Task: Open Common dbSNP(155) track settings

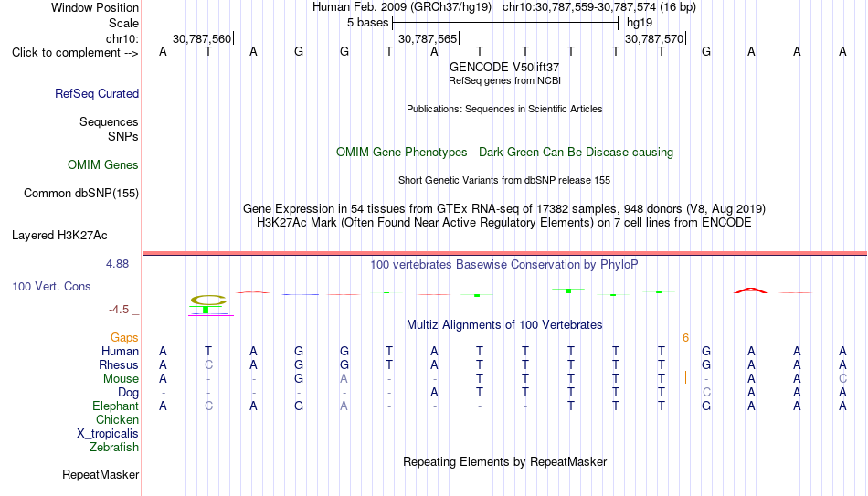Action: pyautogui.click(x=80, y=194)
